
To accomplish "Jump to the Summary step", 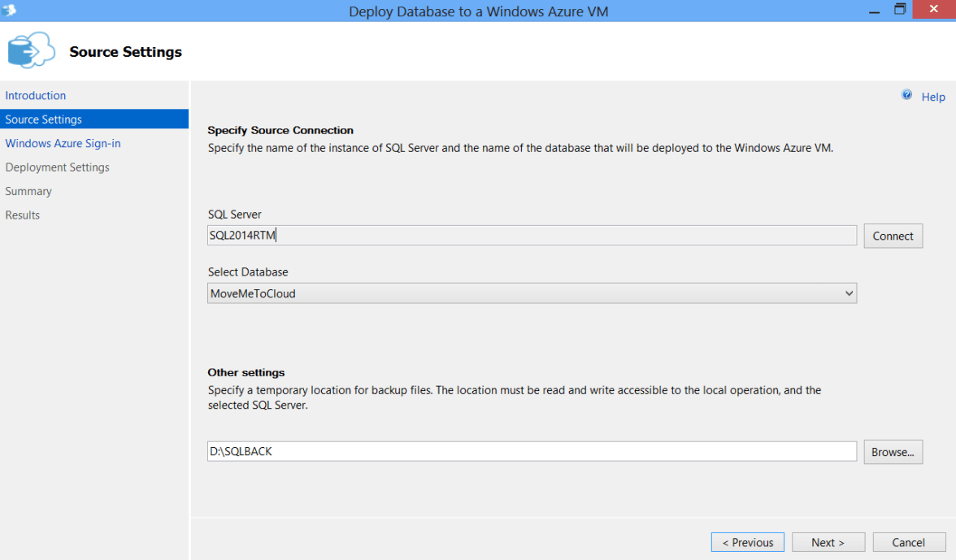I will point(28,191).
